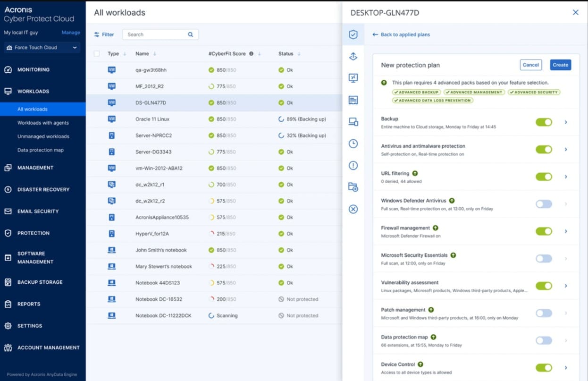
Task: Tick the select-all checkbox in table header
Action: (x=97, y=54)
